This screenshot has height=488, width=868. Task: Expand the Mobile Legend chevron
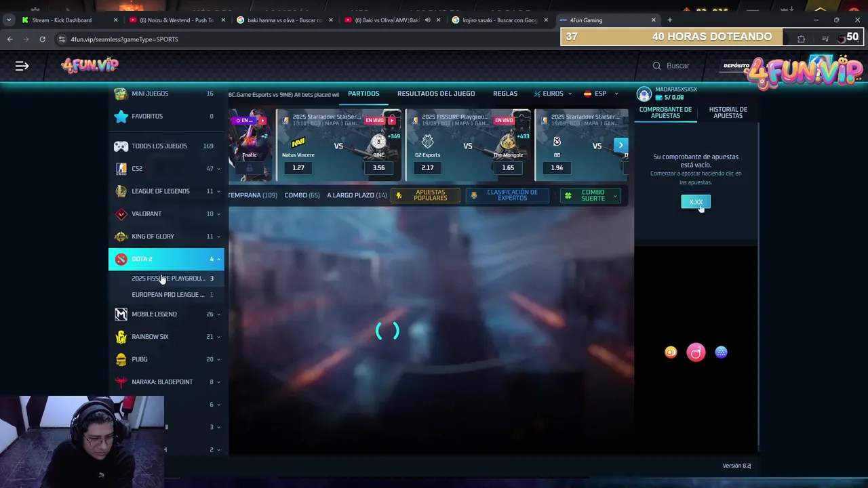coord(218,314)
